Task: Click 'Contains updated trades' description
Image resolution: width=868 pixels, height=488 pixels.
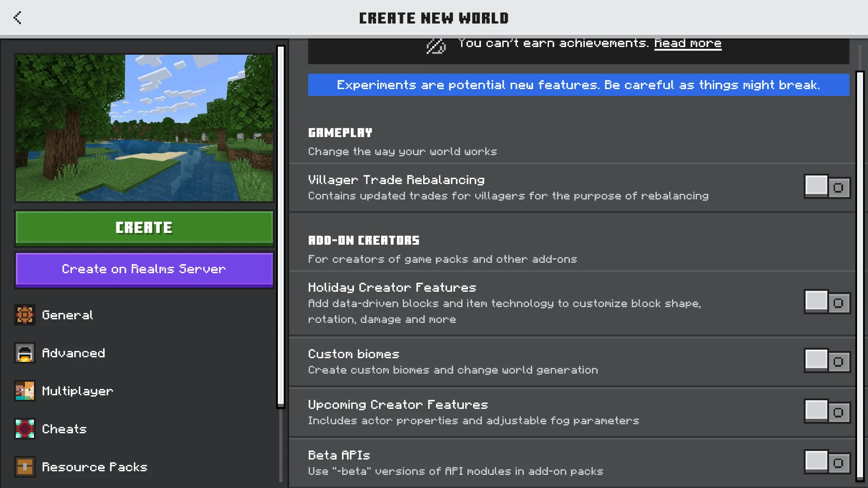Action: click(508, 196)
